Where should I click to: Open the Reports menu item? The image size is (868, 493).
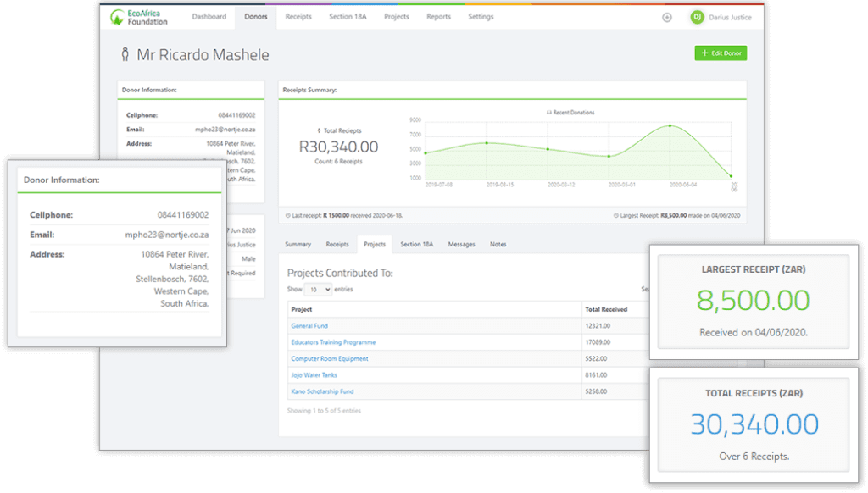click(439, 15)
